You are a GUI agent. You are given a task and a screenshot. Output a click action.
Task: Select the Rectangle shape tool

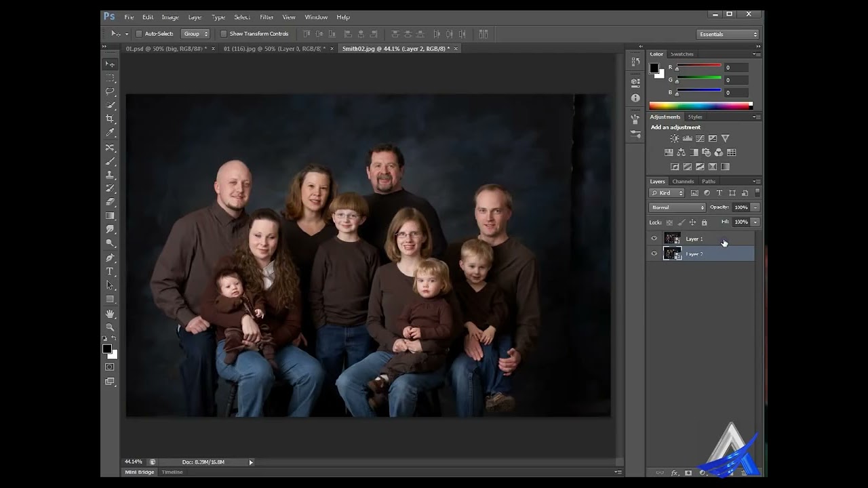[x=110, y=299]
